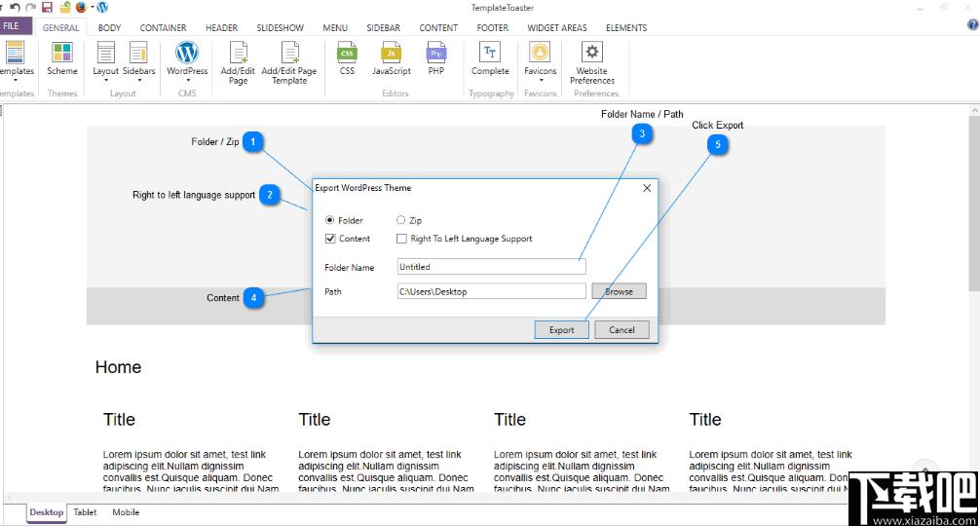Select the Zip radio button

tap(400, 220)
